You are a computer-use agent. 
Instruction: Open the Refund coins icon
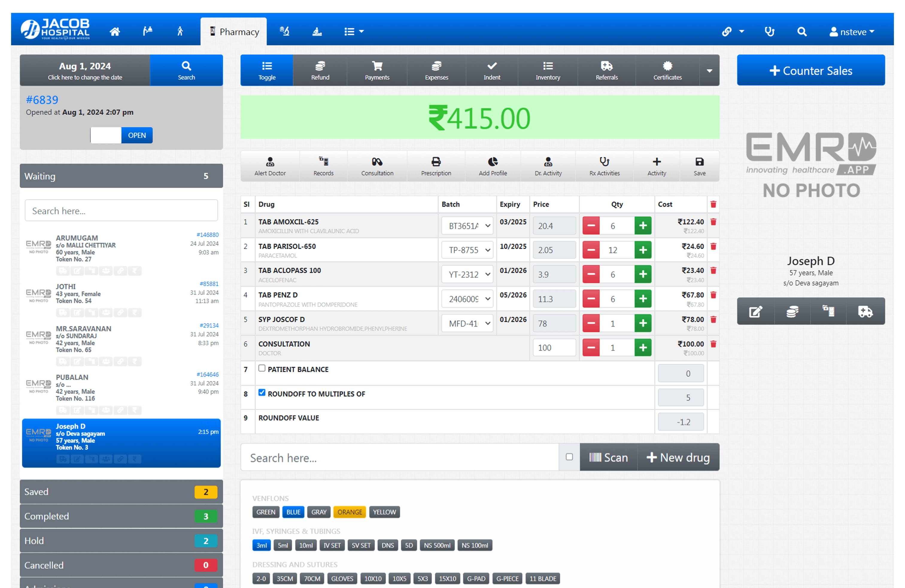tap(320, 66)
